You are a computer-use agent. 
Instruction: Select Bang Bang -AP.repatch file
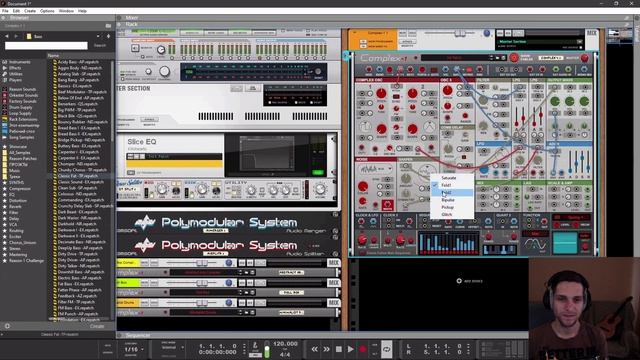[x=78, y=80]
